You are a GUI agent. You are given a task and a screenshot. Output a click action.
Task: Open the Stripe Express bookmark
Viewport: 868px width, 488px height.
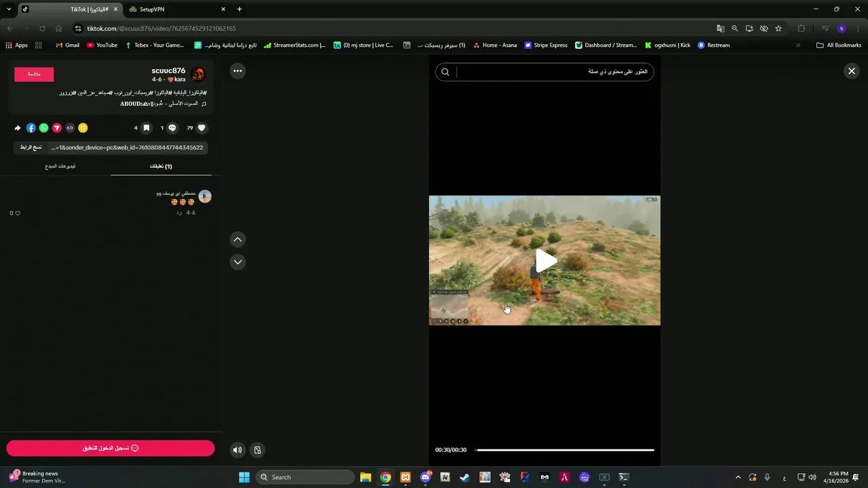(x=546, y=45)
